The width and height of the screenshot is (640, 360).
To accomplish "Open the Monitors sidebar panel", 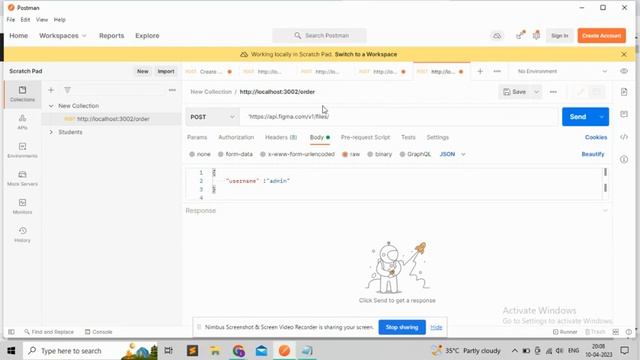I will (x=22, y=207).
